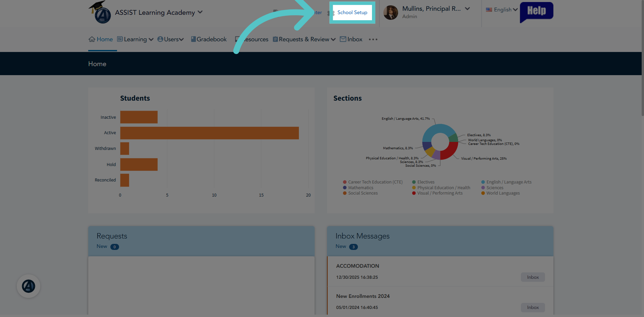Open School Setup link

352,12
